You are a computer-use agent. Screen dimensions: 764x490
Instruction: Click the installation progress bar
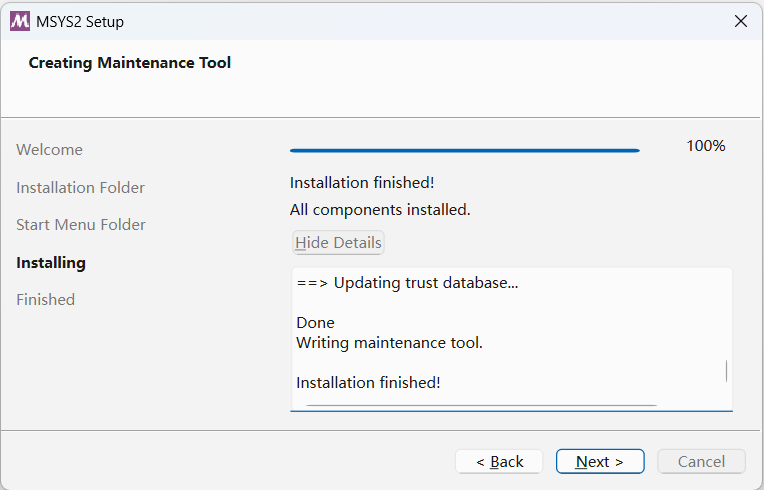coord(464,150)
